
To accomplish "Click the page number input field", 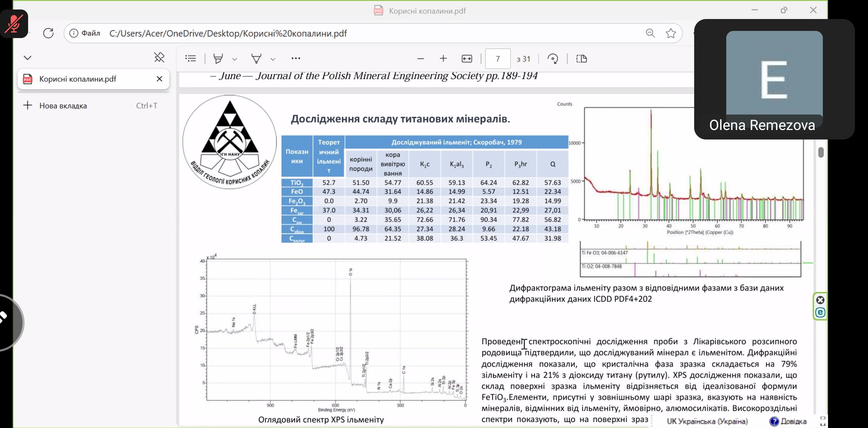I will [498, 59].
